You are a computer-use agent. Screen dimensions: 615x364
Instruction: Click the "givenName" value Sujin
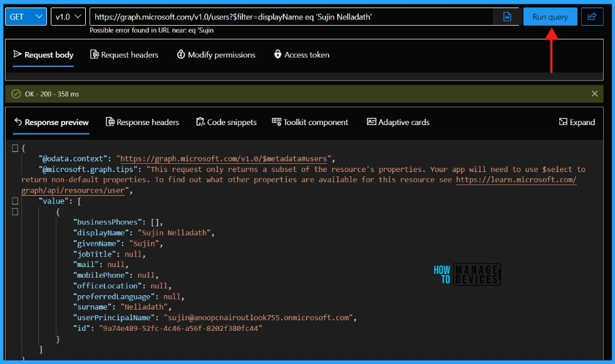tap(145, 243)
